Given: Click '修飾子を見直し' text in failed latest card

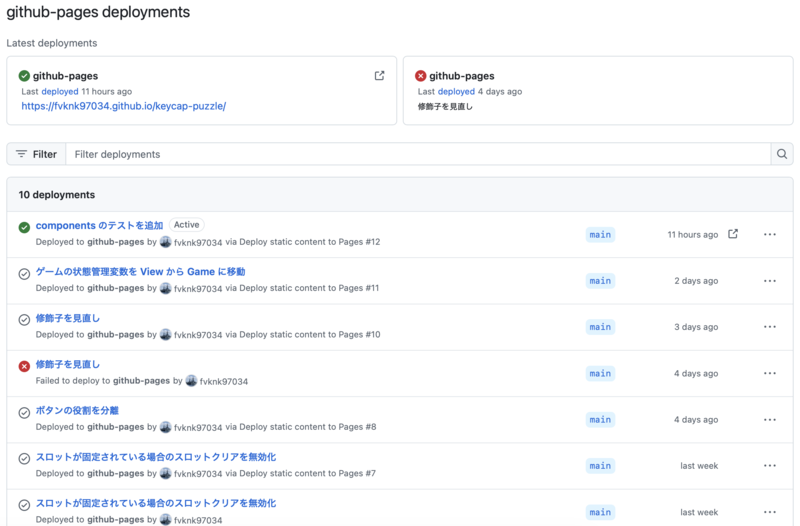Looking at the screenshot, I should [x=445, y=107].
